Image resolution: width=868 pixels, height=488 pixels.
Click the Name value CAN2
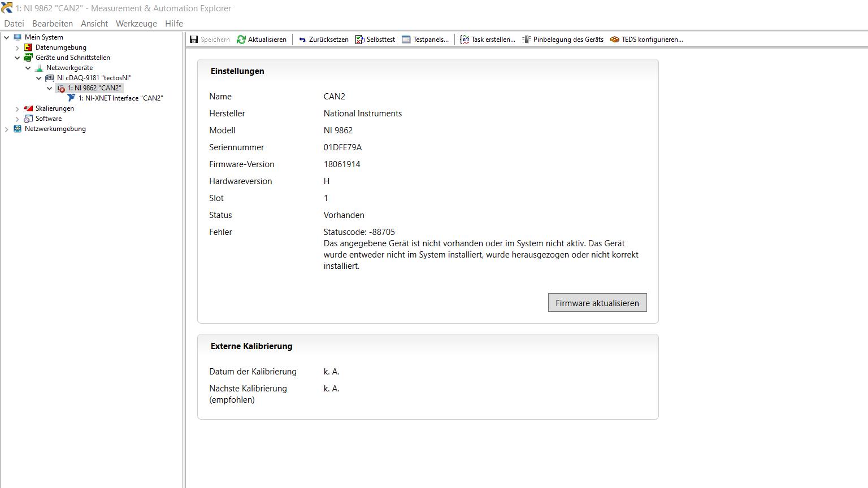(x=335, y=97)
